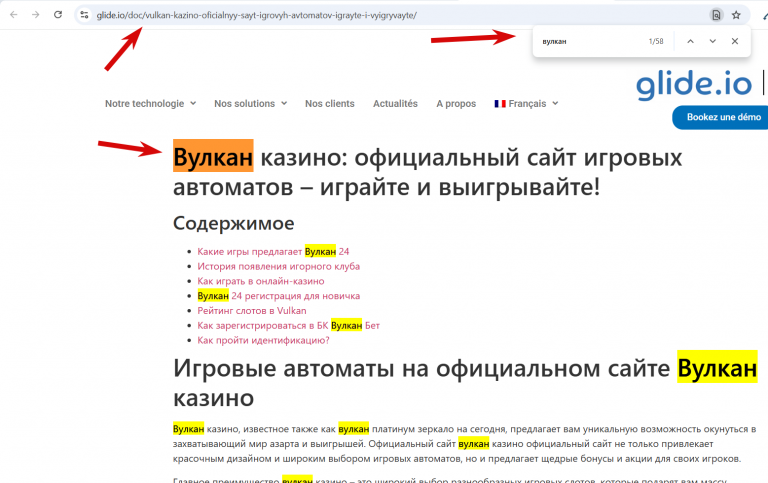Open link Рейтинг слотов в Vulkan

[x=252, y=311]
